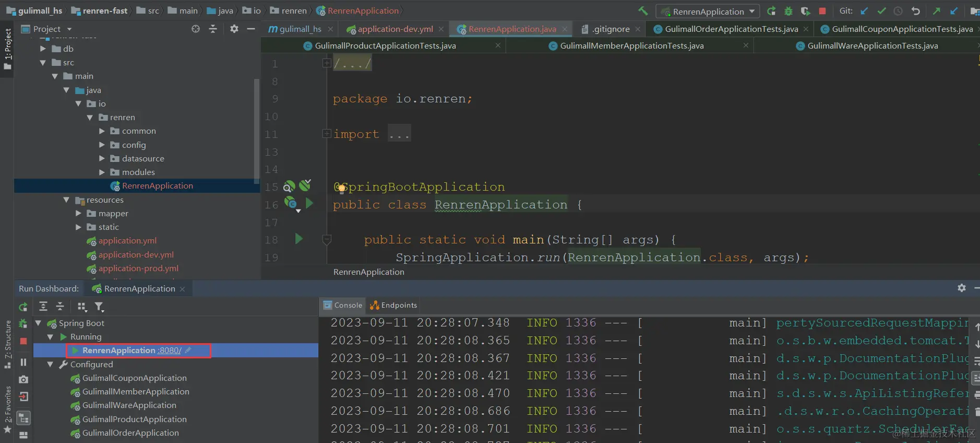The image size is (980, 443).
Task: Click the Build Project hammer icon
Action: click(643, 11)
